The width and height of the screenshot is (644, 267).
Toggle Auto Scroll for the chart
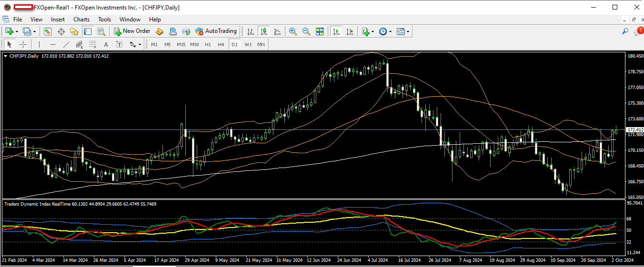[336, 31]
